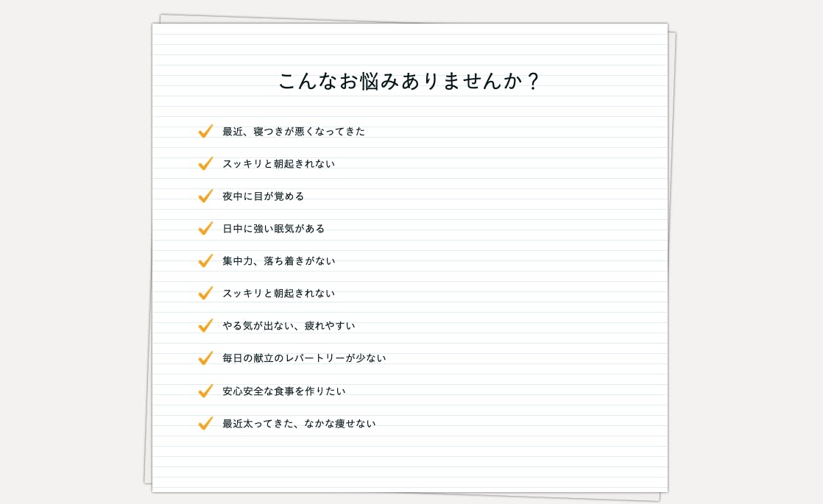Select the checkmark beside やる気が出ない、疲れやすい
The image size is (823, 504).
coord(205,325)
